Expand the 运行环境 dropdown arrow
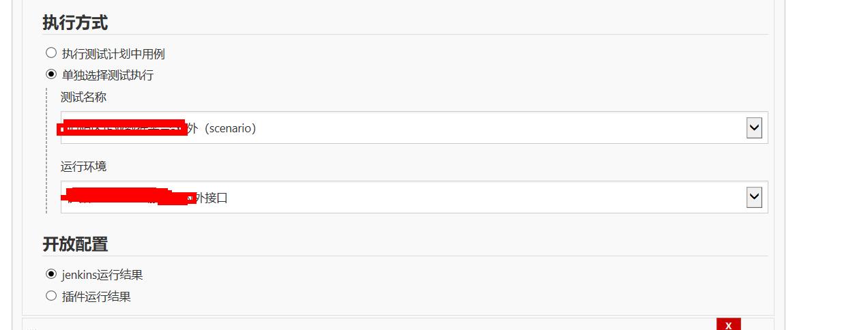This screenshot has width=868, height=330. 753,197
